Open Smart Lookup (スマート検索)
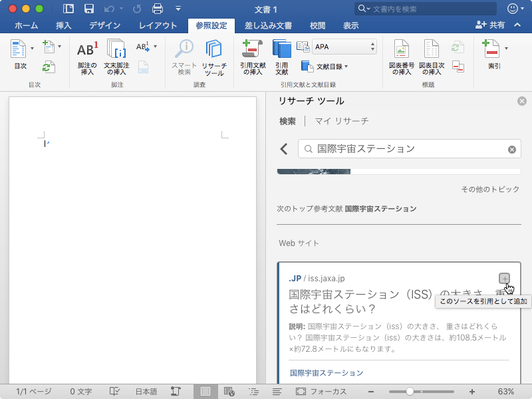This screenshot has width=532, height=399. point(184,57)
